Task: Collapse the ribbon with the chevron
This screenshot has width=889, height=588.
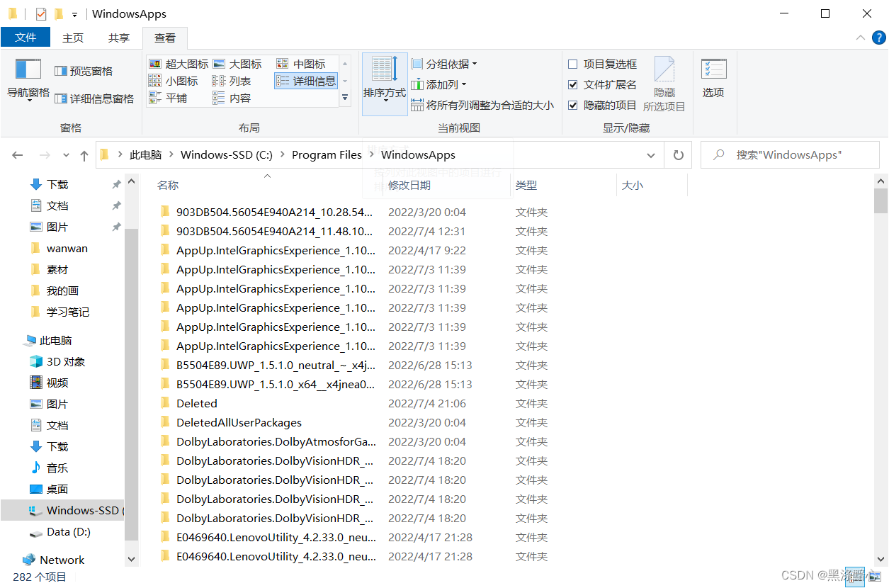Action: pyautogui.click(x=861, y=38)
